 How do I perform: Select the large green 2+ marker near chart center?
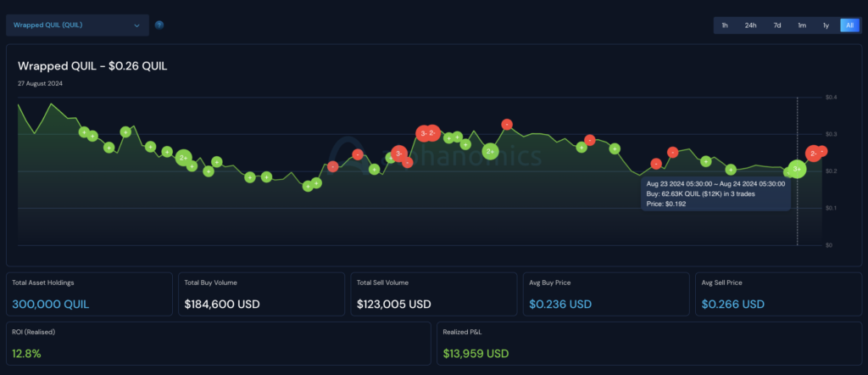490,151
